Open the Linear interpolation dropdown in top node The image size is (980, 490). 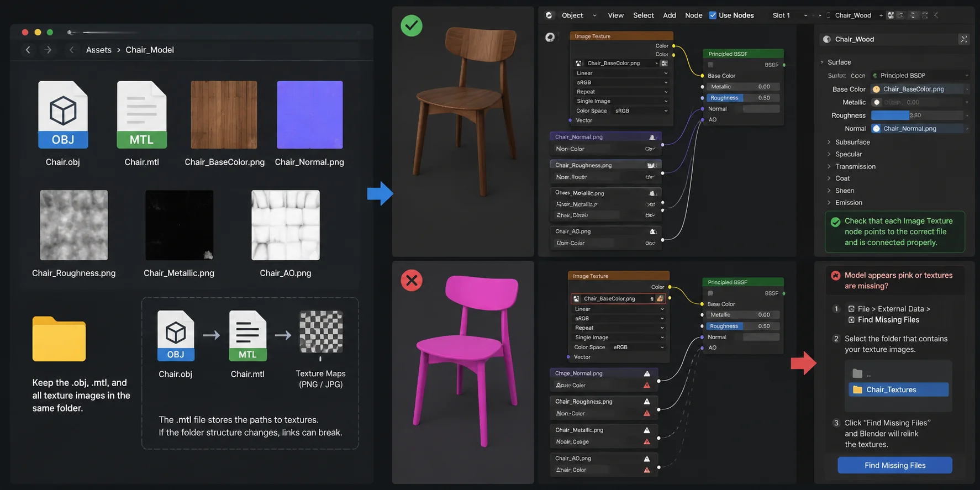(x=621, y=73)
